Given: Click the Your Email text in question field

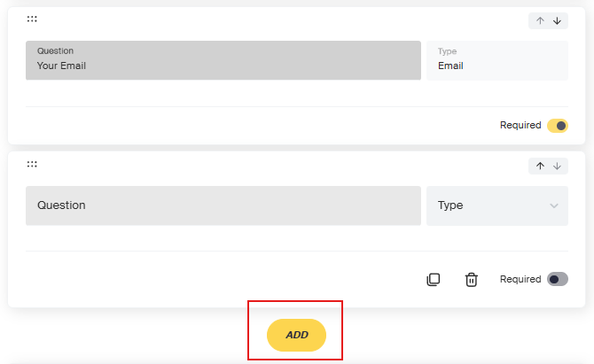Looking at the screenshot, I should tap(61, 66).
